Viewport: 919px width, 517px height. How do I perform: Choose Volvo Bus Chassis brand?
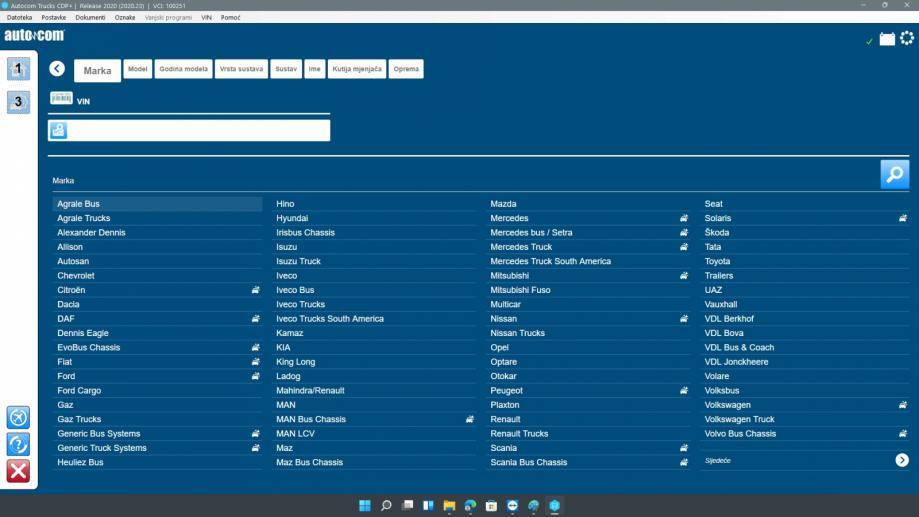(x=740, y=434)
